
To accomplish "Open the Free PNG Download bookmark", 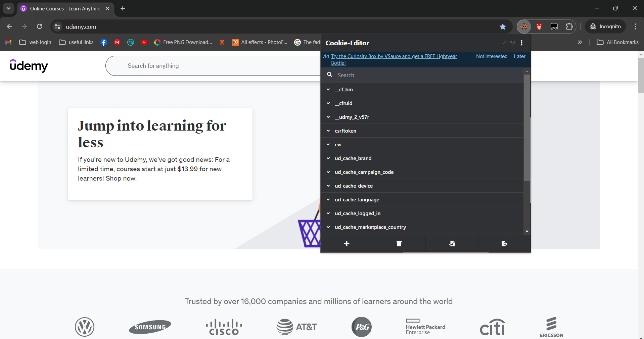I will [x=183, y=42].
